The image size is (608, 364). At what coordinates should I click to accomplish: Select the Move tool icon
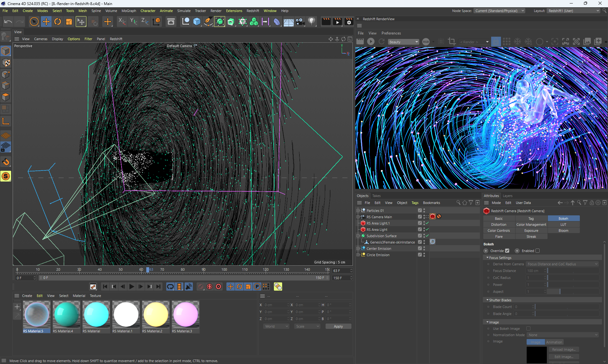tap(46, 22)
